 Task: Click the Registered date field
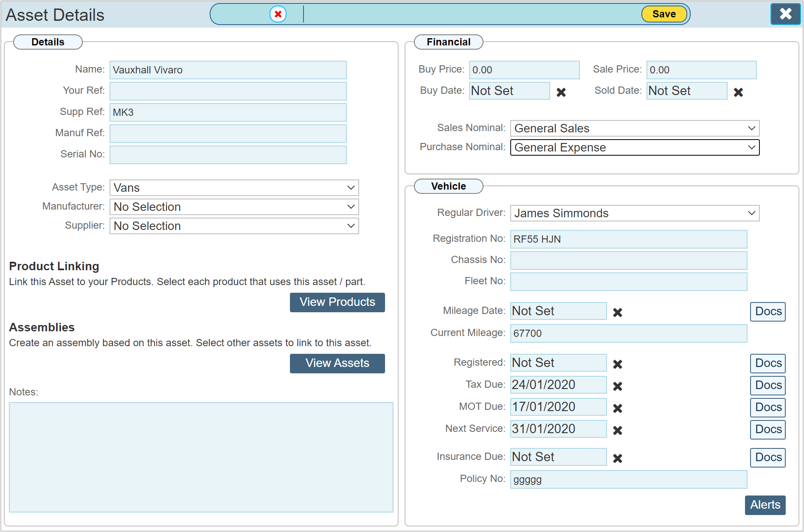coord(558,363)
